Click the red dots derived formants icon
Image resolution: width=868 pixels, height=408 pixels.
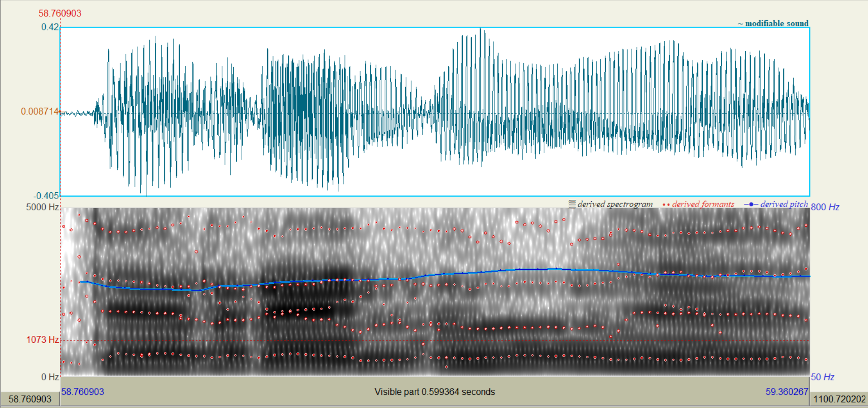[666, 204]
